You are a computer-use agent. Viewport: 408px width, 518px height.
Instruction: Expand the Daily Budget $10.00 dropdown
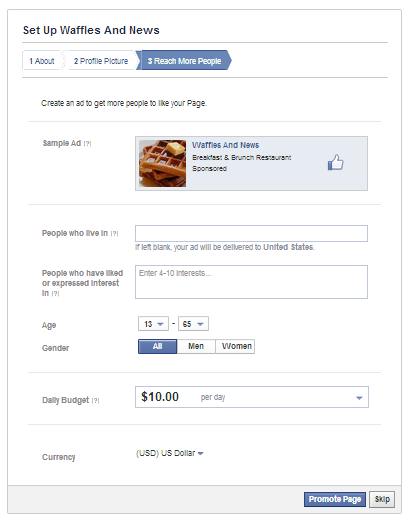252,397
